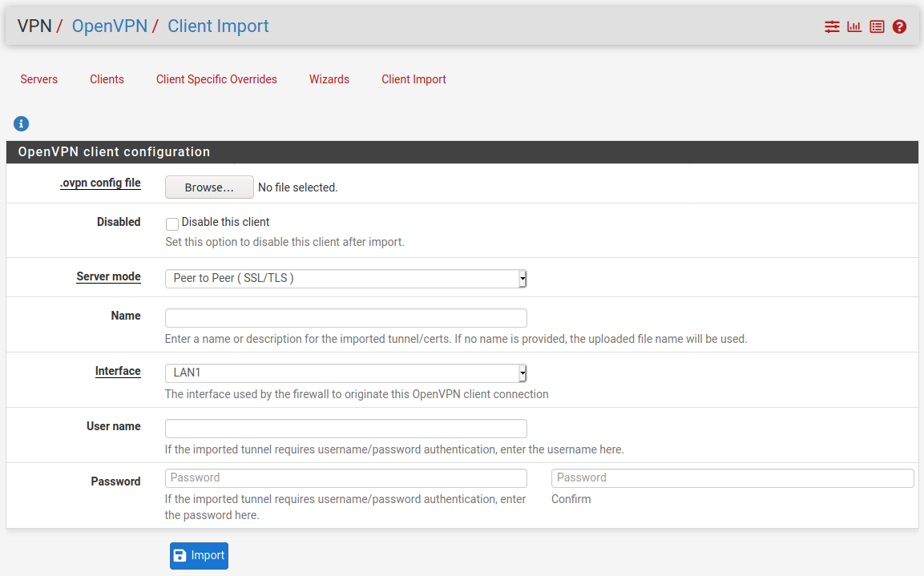Image resolution: width=924 pixels, height=576 pixels.
Task: Switch to the Clients tab
Action: 107,79
